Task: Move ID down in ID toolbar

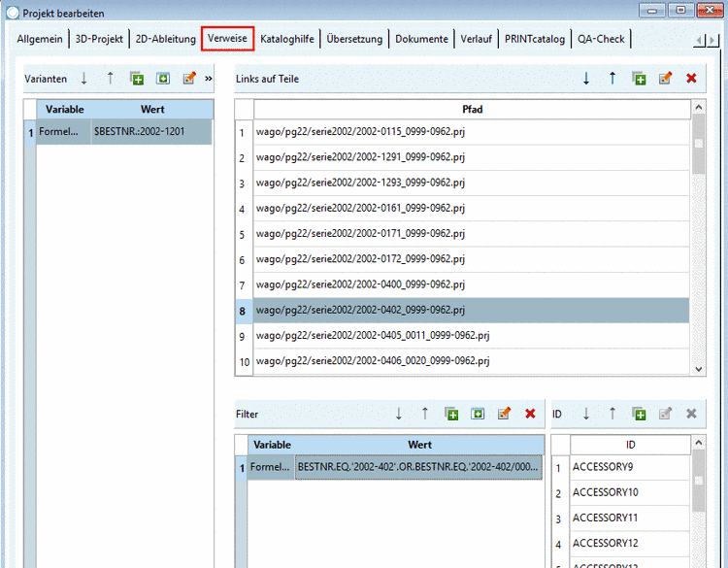Action: (x=586, y=414)
